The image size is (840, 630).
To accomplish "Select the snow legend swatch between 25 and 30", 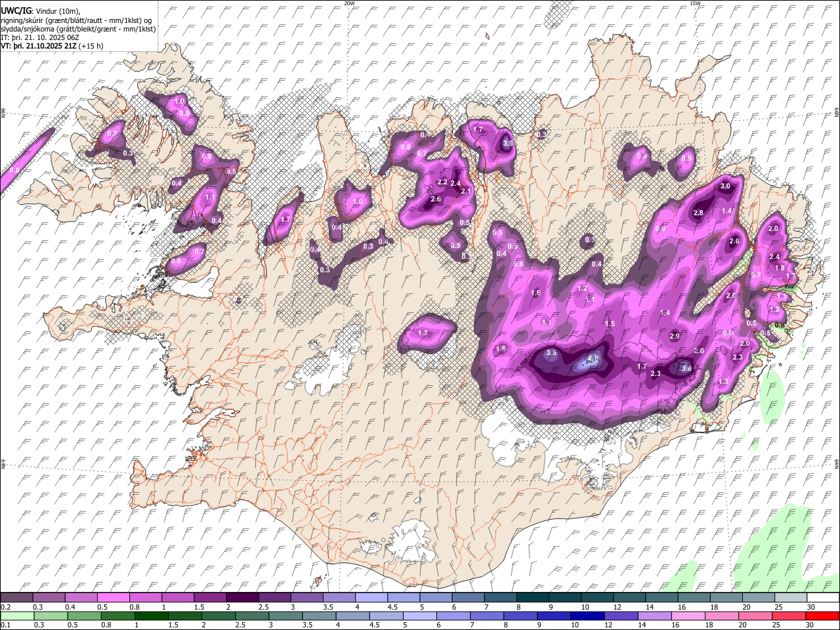I will (x=791, y=597).
